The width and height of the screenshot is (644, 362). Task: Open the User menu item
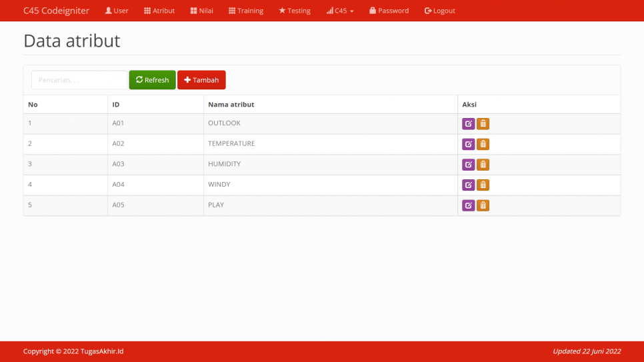pyautogui.click(x=117, y=11)
